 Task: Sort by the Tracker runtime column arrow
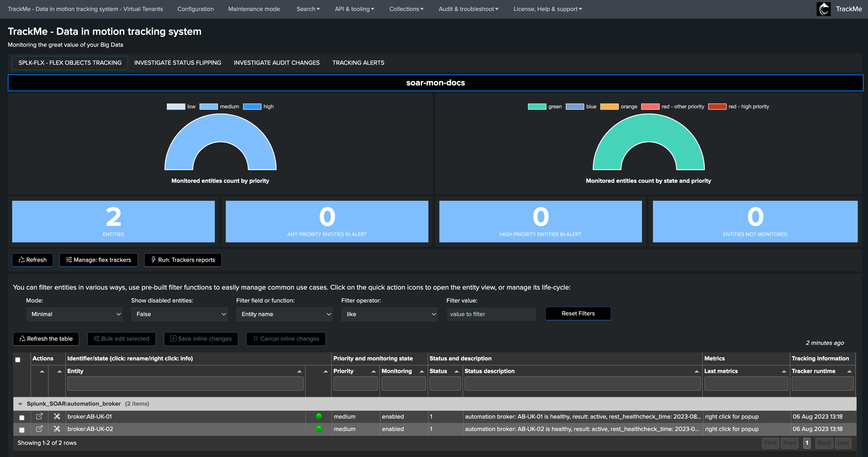pyautogui.click(x=850, y=371)
